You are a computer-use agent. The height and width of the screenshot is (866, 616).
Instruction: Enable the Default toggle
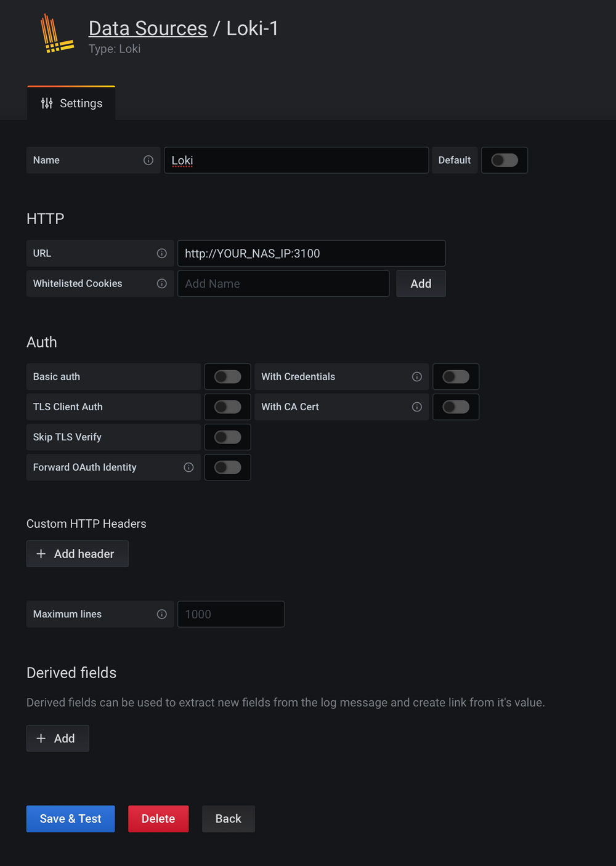(505, 160)
